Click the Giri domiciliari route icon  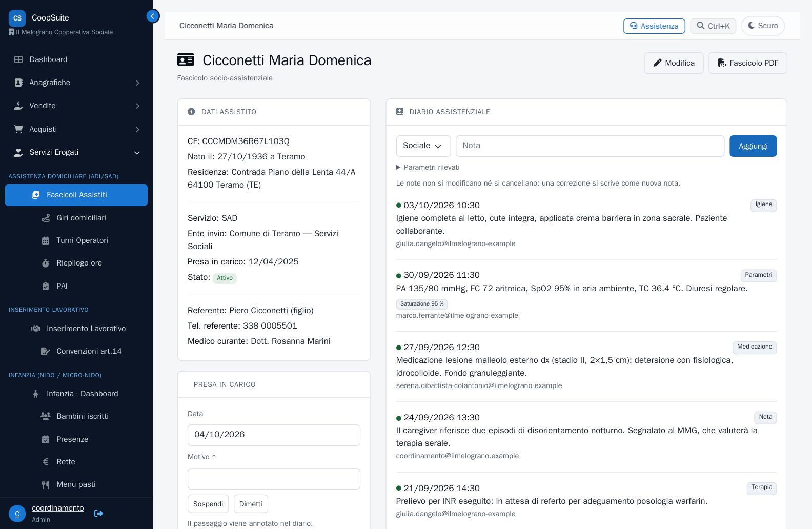click(46, 218)
